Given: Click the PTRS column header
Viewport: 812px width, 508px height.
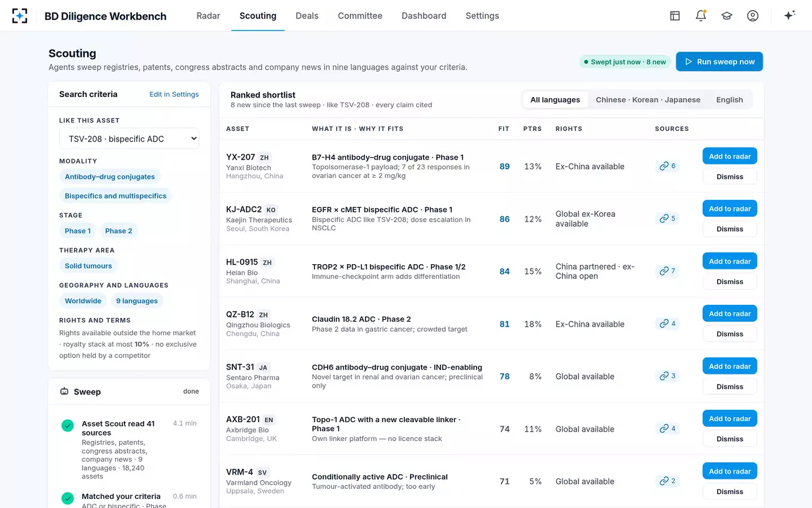Looking at the screenshot, I should pyautogui.click(x=532, y=129).
